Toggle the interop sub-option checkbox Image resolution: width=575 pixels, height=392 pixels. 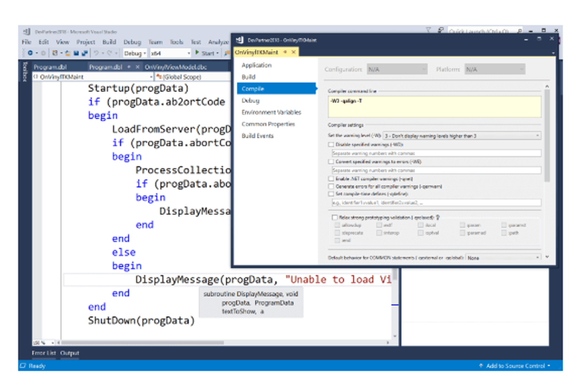pos(379,233)
